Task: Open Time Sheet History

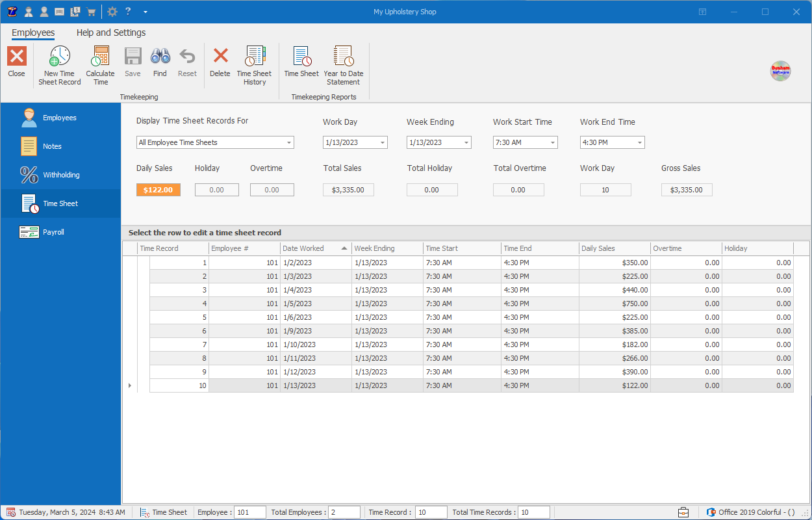Action: [255, 64]
